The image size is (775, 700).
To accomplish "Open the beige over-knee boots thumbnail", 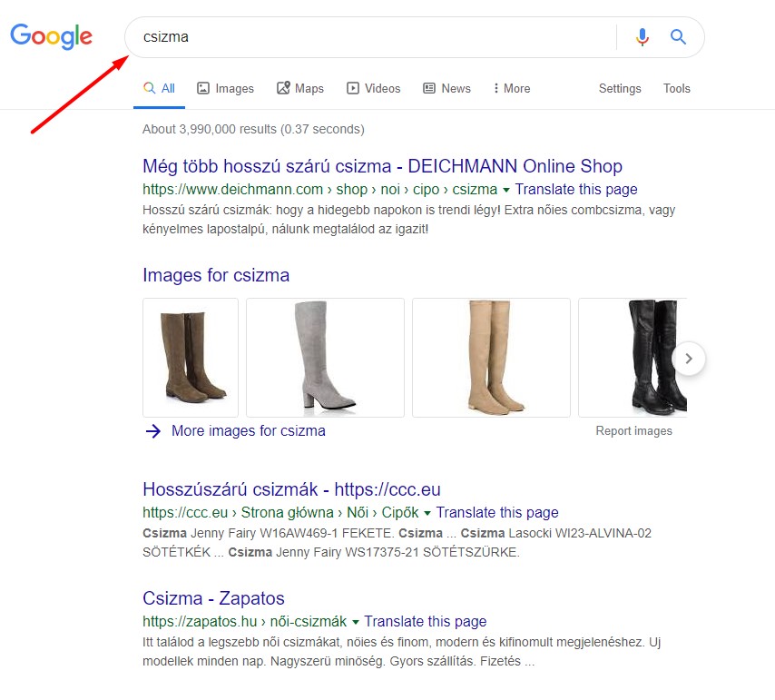I will pos(491,358).
